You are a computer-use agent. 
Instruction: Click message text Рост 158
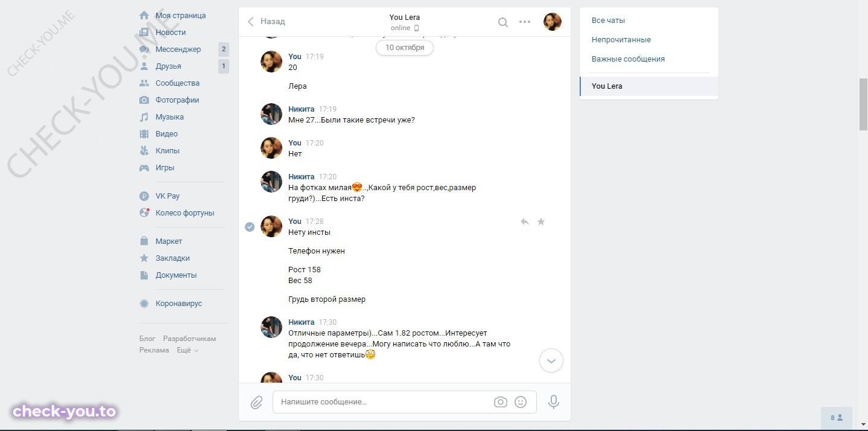[305, 270]
